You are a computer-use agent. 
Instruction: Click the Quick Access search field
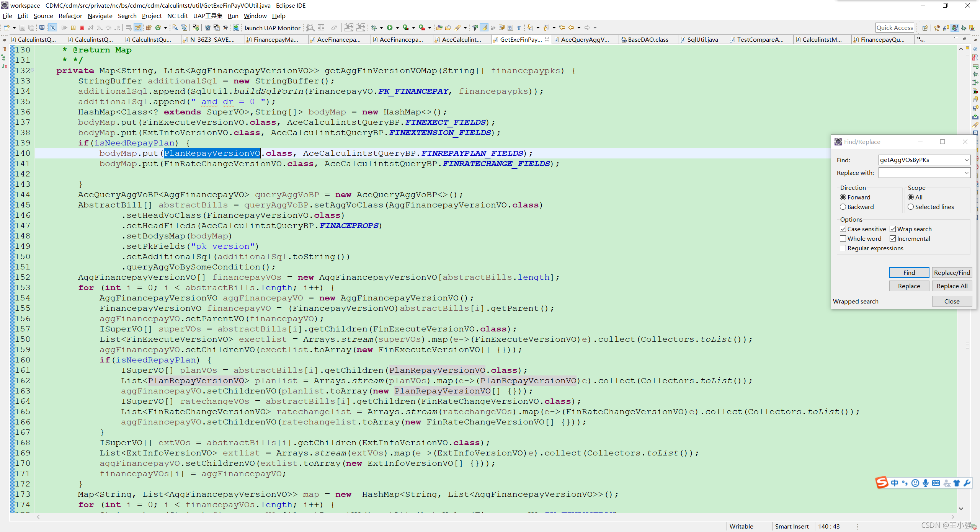pyautogui.click(x=894, y=28)
